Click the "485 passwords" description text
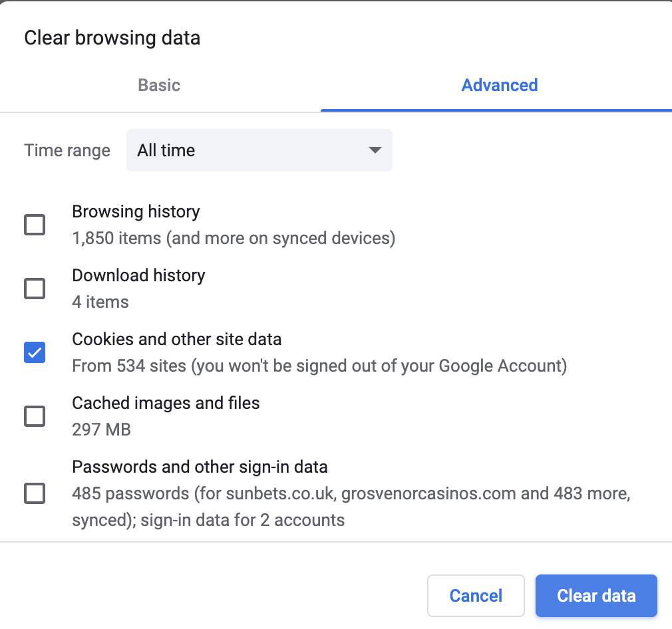 pos(351,507)
